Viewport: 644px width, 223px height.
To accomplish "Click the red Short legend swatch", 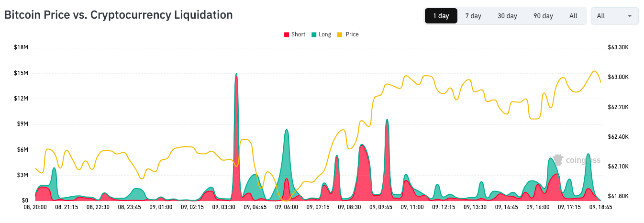I will 287,34.
